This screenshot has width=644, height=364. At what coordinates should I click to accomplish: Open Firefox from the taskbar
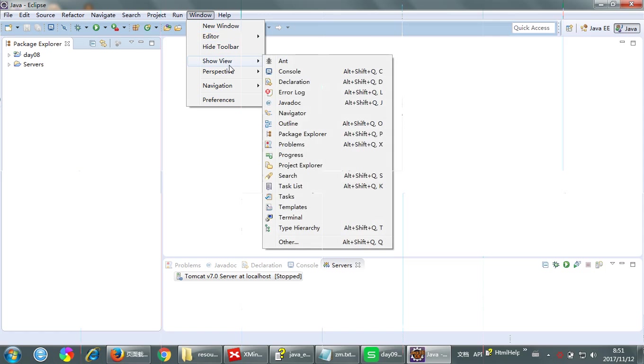[130, 354]
